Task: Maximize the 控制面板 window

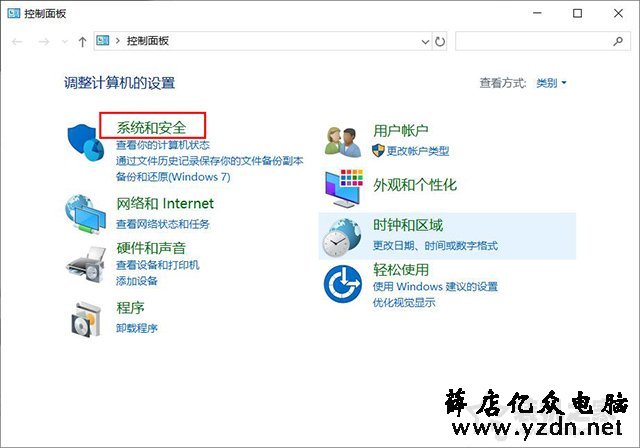Action: click(x=578, y=13)
